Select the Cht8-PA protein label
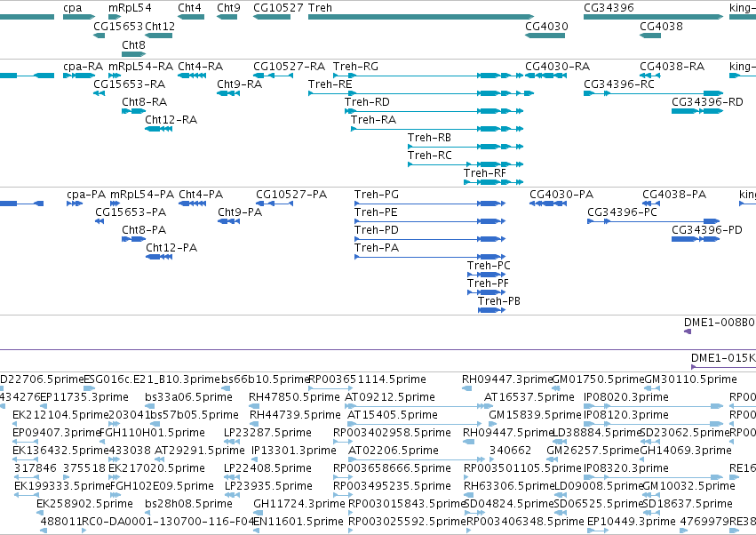 144,230
